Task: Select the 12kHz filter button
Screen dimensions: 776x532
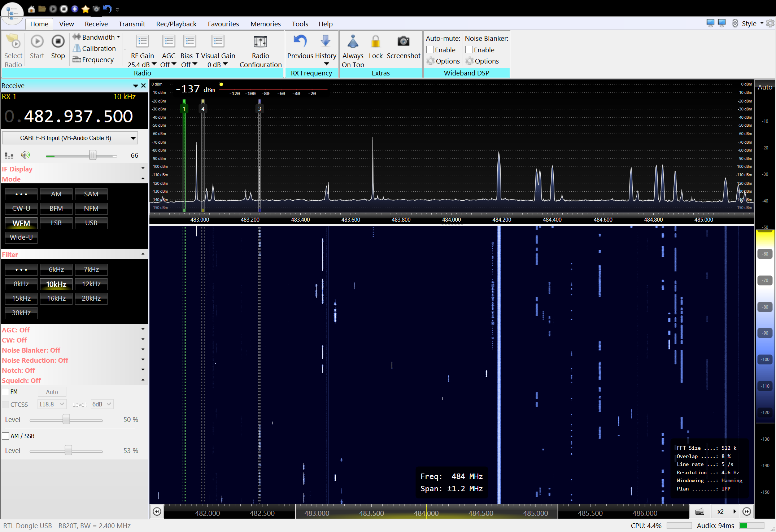Action: tap(91, 284)
